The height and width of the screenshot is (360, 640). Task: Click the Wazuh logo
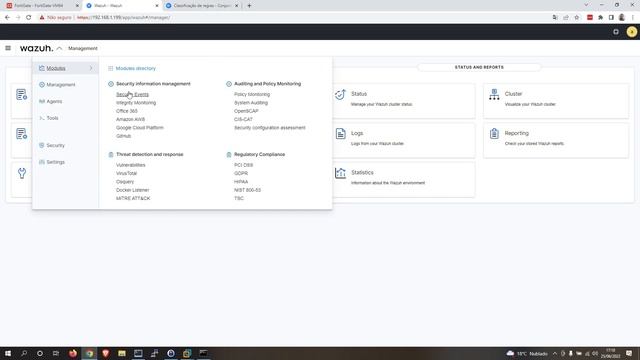pyautogui.click(x=36, y=48)
